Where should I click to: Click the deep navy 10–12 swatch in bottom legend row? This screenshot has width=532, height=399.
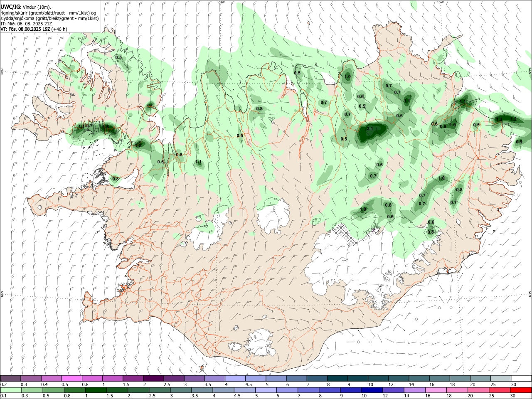point(372,390)
